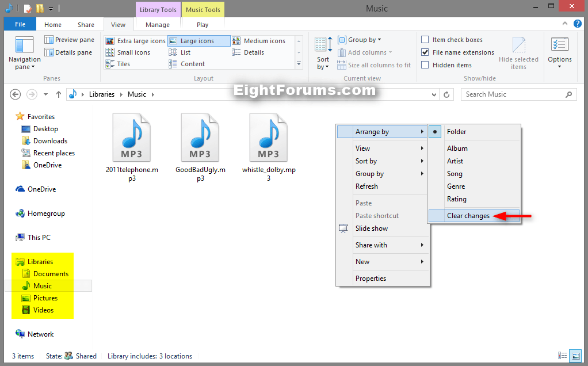Screen dimensions: 588x366
Task: Refresh the address bar location
Action: tap(447, 94)
